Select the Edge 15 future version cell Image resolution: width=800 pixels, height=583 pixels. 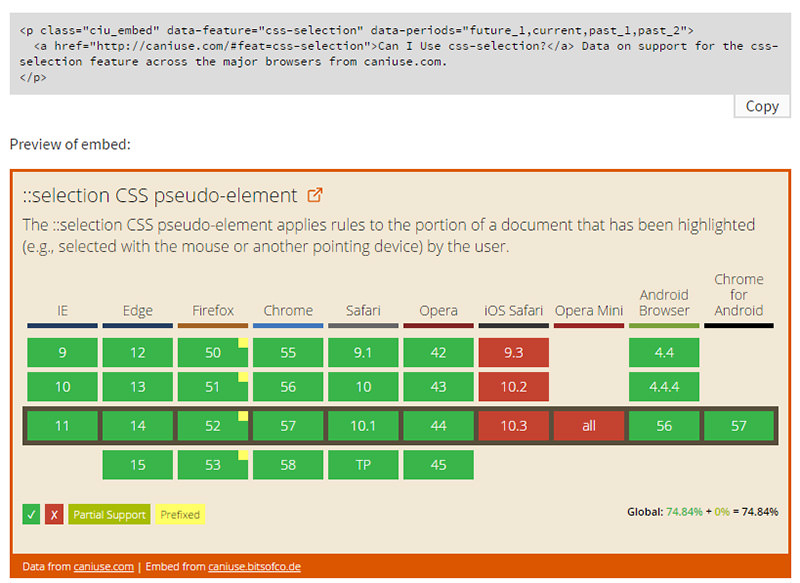pos(138,465)
